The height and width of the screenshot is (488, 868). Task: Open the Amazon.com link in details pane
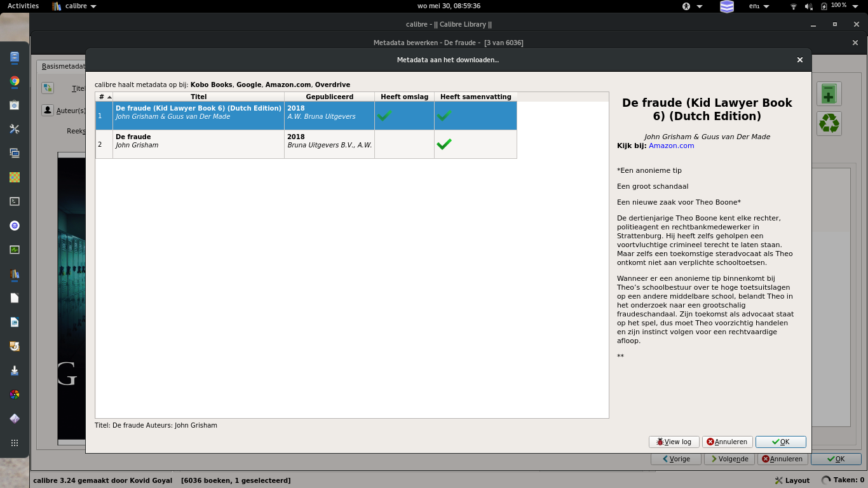(x=671, y=146)
